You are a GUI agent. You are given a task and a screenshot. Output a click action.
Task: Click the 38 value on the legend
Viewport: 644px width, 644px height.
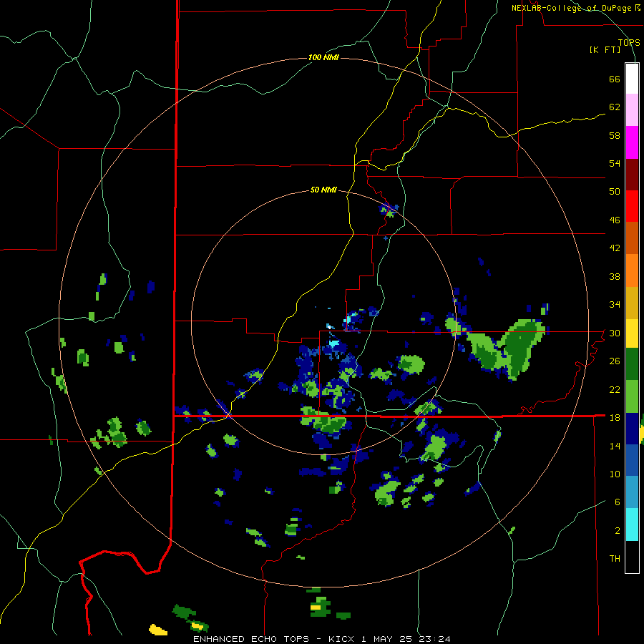[x=615, y=276]
